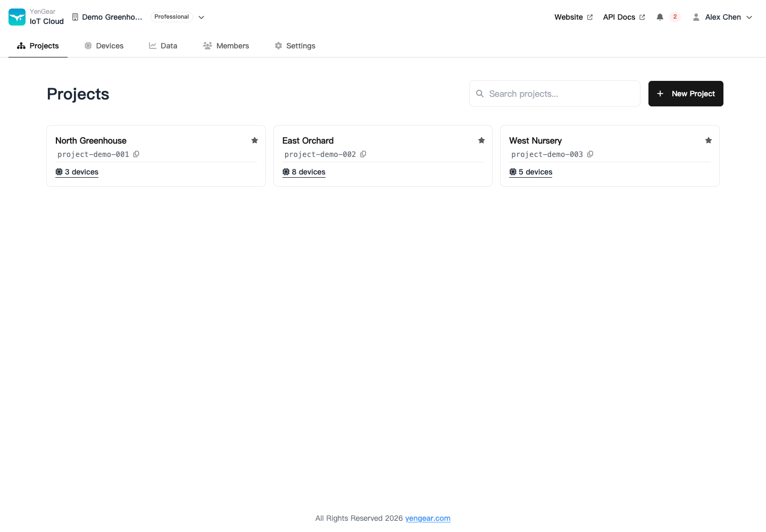Toggle favorite star on East Orchard
766x532 pixels.
[481, 140]
